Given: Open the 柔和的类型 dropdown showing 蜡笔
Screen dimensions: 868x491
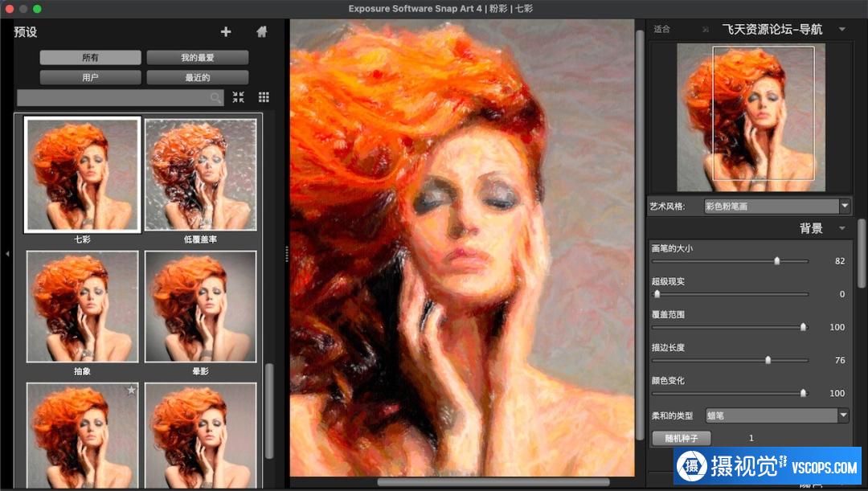Looking at the screenshot, I should tap(777, 415).
